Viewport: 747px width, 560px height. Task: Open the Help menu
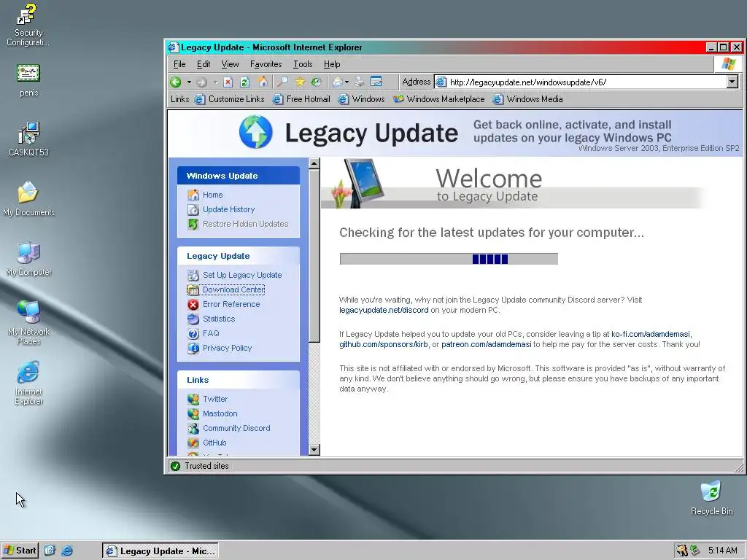[332, 64]
